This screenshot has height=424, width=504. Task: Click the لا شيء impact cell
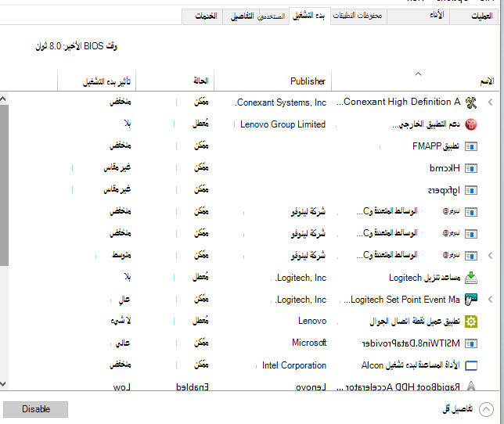click(x=121, y=321)
